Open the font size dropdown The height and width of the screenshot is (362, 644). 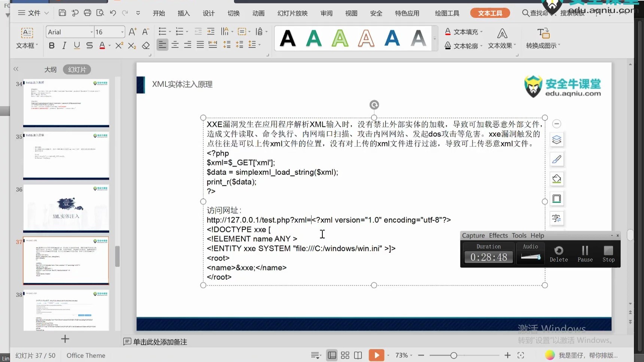(122, 32)
